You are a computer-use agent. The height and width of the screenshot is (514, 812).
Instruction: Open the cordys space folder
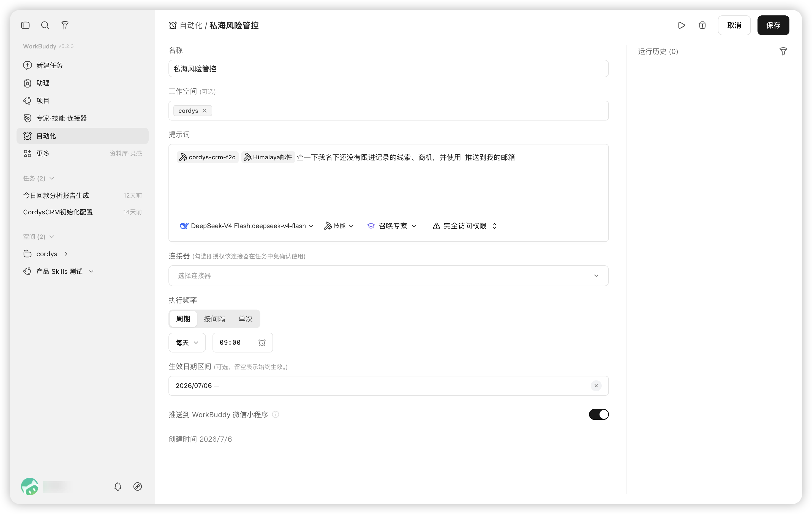point(28,254)
